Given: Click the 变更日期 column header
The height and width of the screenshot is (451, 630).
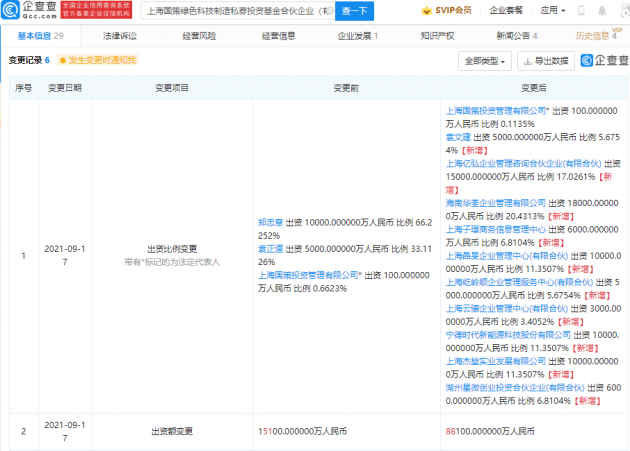Looking at the screenshot, I should point(65,88).
